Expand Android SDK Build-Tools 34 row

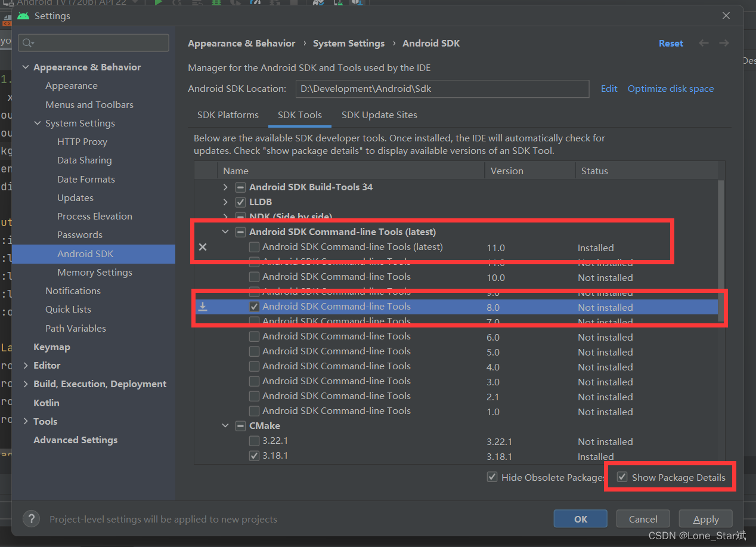click(225, 187)
